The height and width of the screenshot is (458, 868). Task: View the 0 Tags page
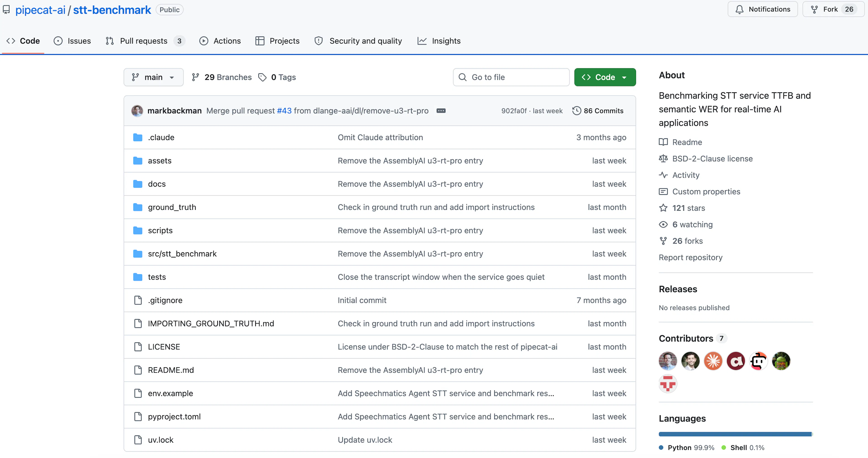tap(277, 77)
